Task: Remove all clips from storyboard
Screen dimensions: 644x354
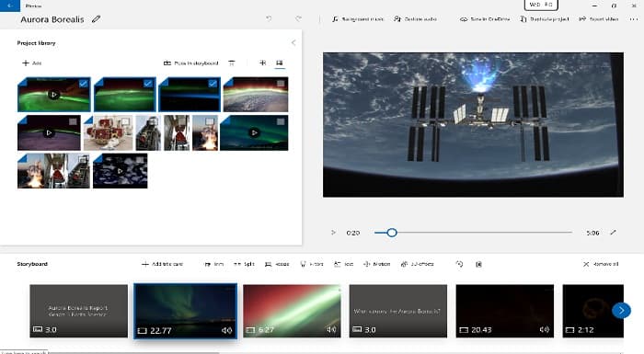Action: point(601,264)
